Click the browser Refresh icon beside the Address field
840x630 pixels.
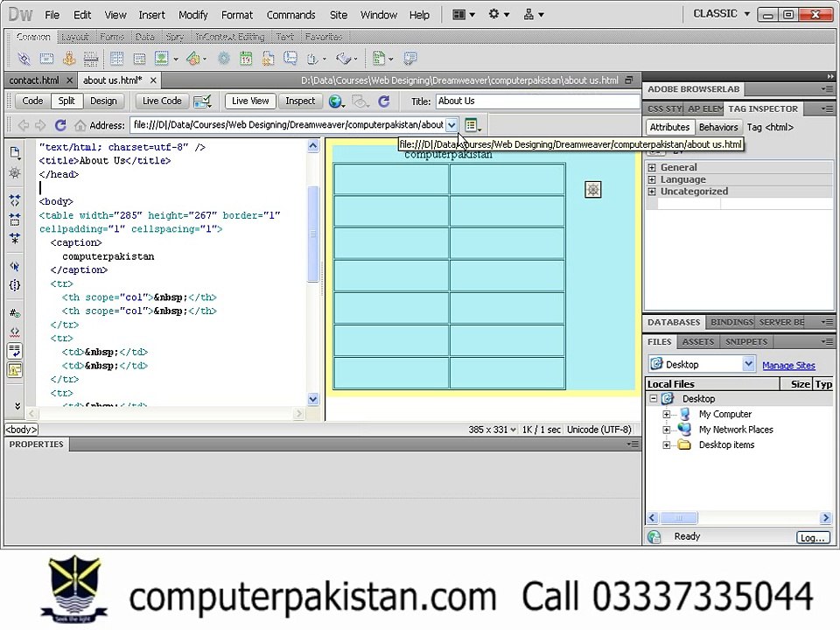tap(60, 125)
